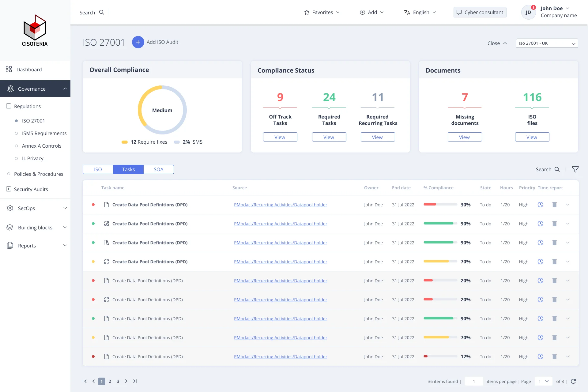Expand the 30% compliance task row chevron
588x392 pixels.
pyautogui.click(x=568, y=205)
